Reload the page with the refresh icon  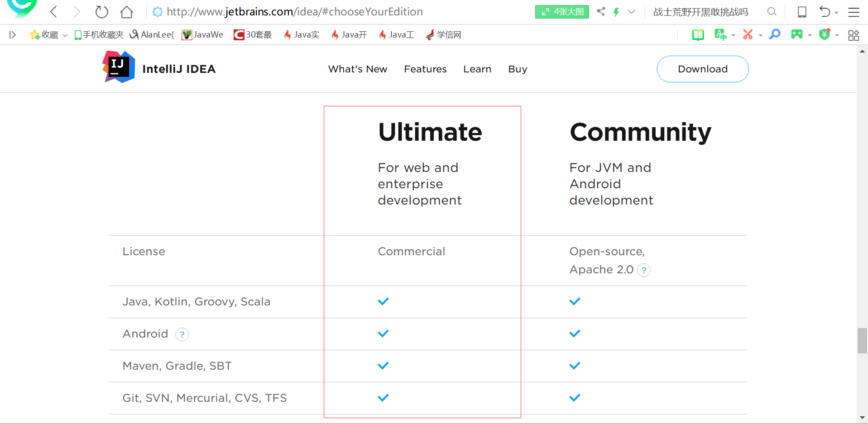pyautogui.click(x=102, y=12)
